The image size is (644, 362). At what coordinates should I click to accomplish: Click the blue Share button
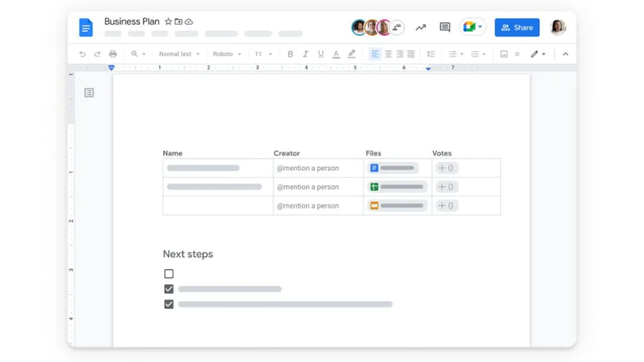point(517,28)
